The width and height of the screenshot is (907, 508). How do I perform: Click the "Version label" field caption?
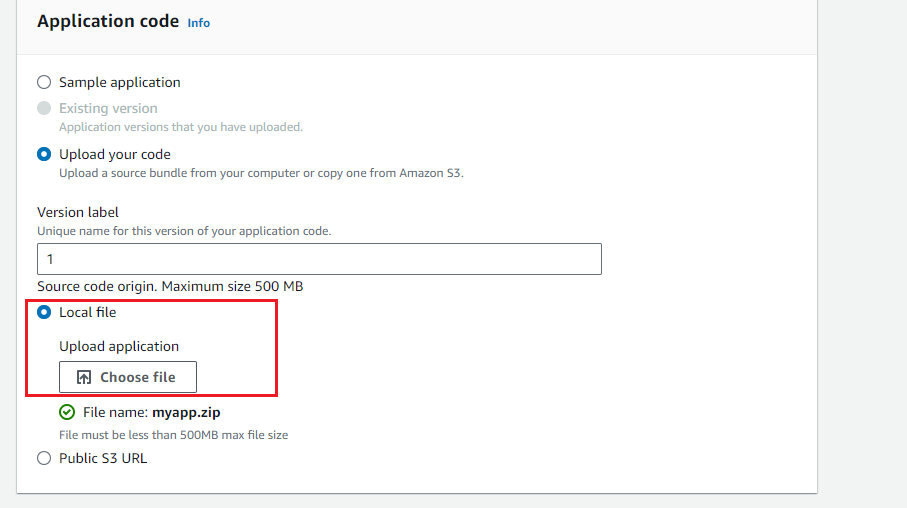point(78,212)
